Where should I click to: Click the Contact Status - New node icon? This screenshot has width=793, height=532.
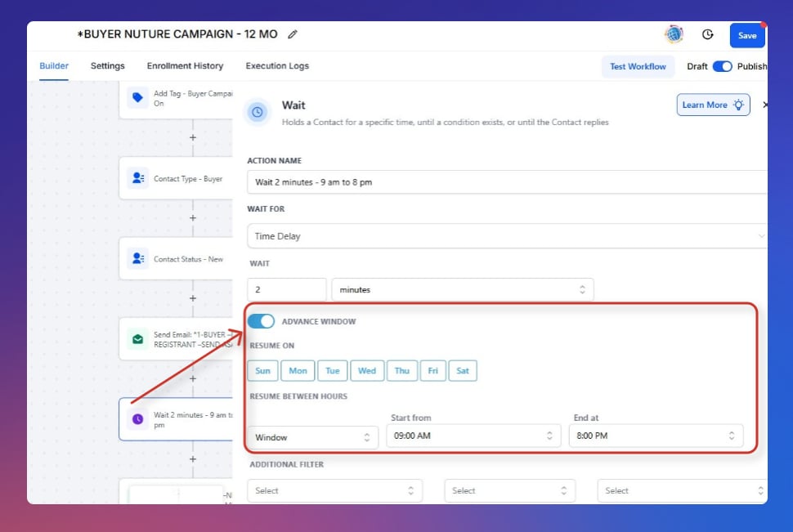137,258
